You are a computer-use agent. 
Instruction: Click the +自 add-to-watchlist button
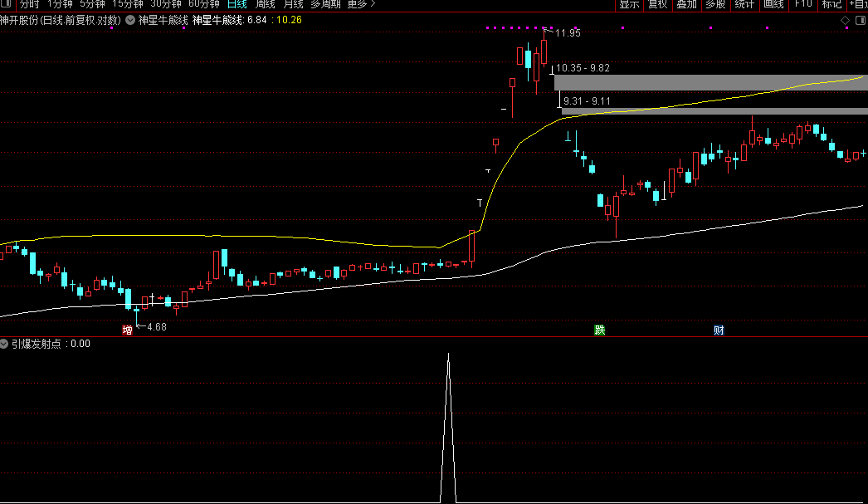[858, 4]
